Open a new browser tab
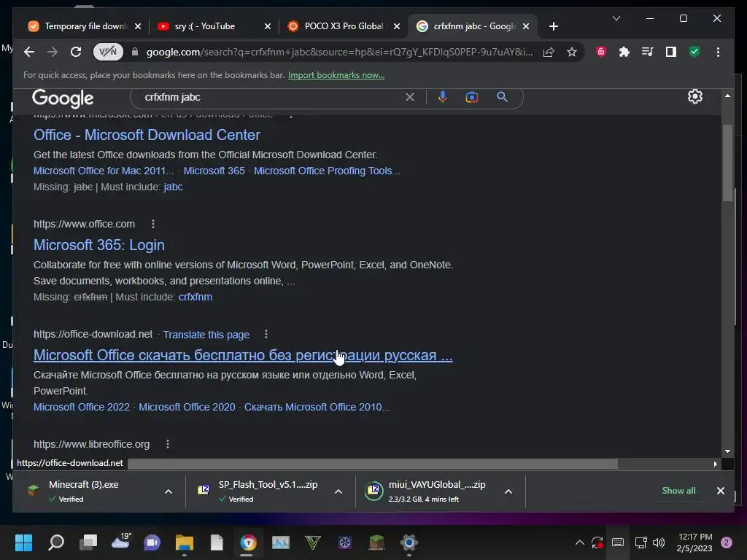Image resolution: width=747 pixels, height=560 pixels. click(554, 26)
